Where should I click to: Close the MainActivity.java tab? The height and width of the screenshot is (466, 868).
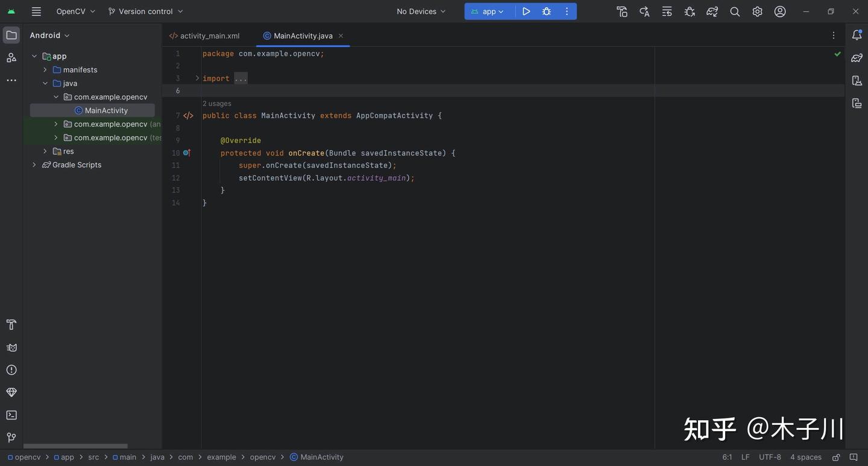[x=340, y=36]
